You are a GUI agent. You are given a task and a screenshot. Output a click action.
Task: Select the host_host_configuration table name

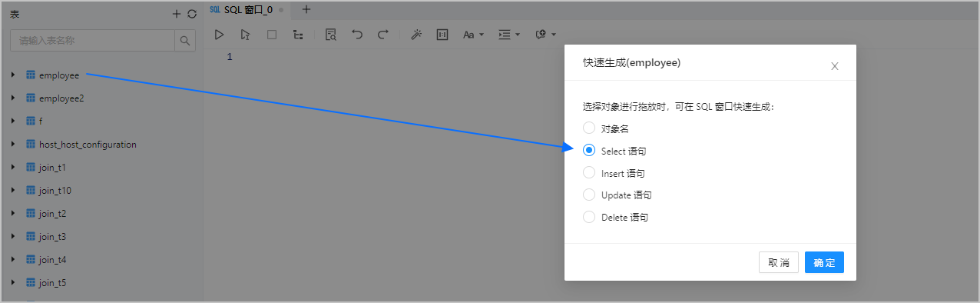(x=88, y=145)
